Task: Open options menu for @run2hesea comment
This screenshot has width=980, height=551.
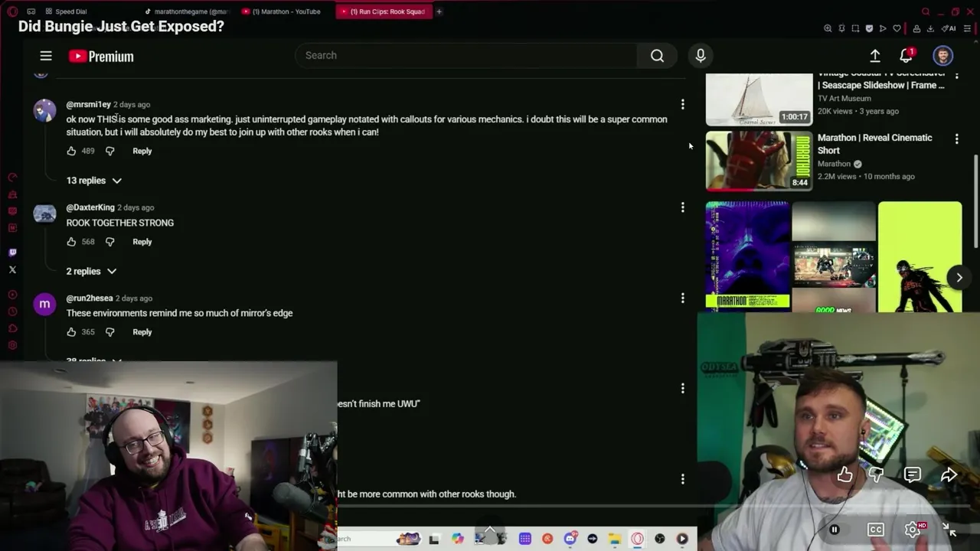Action: pyautogui.click(x=682, y=298)
